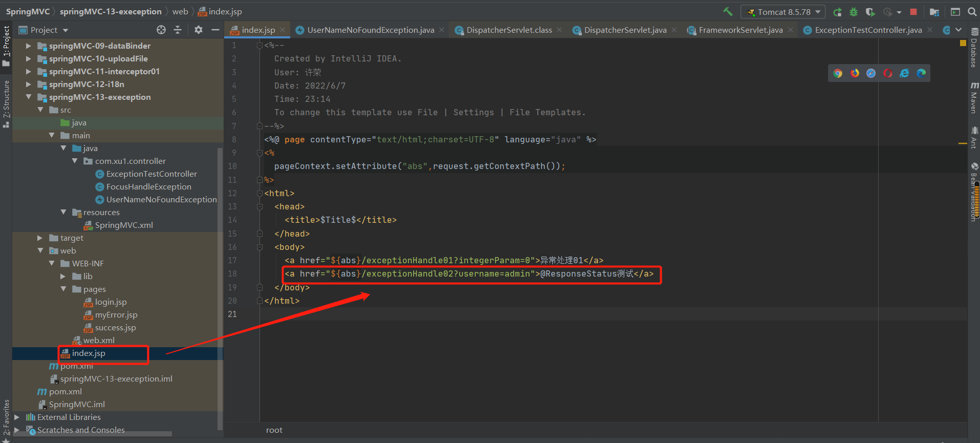Click SpringMVC root breadcrumb
Viewport: 980px width, 443px height.
coord(28,11)
